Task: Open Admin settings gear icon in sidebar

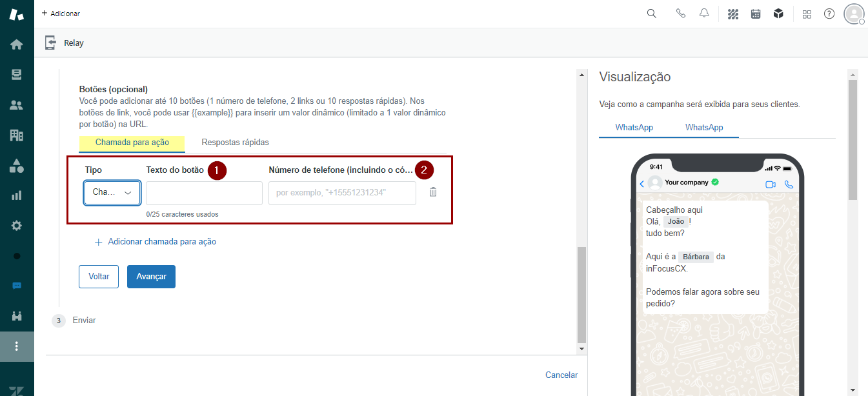Action: 17,225
